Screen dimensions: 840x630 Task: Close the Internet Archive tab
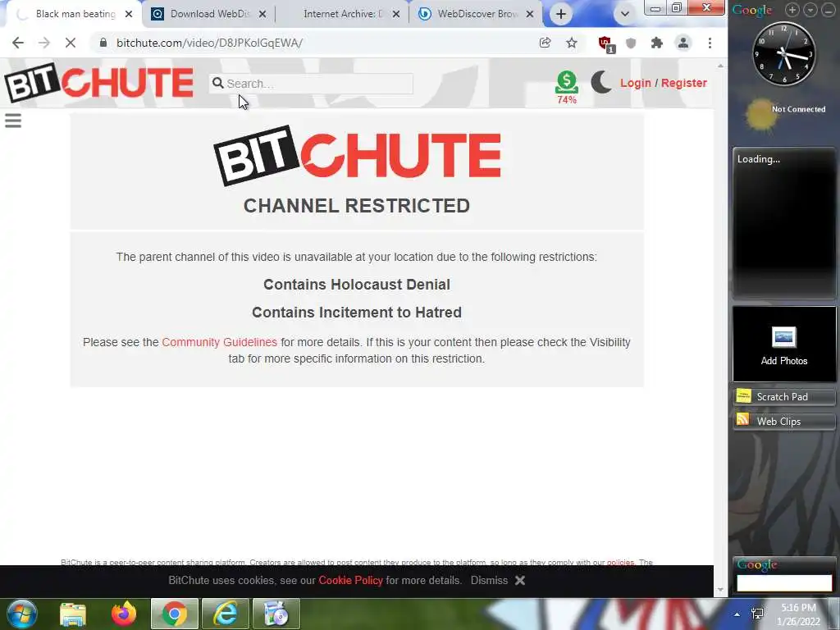(x=396, y=14)
